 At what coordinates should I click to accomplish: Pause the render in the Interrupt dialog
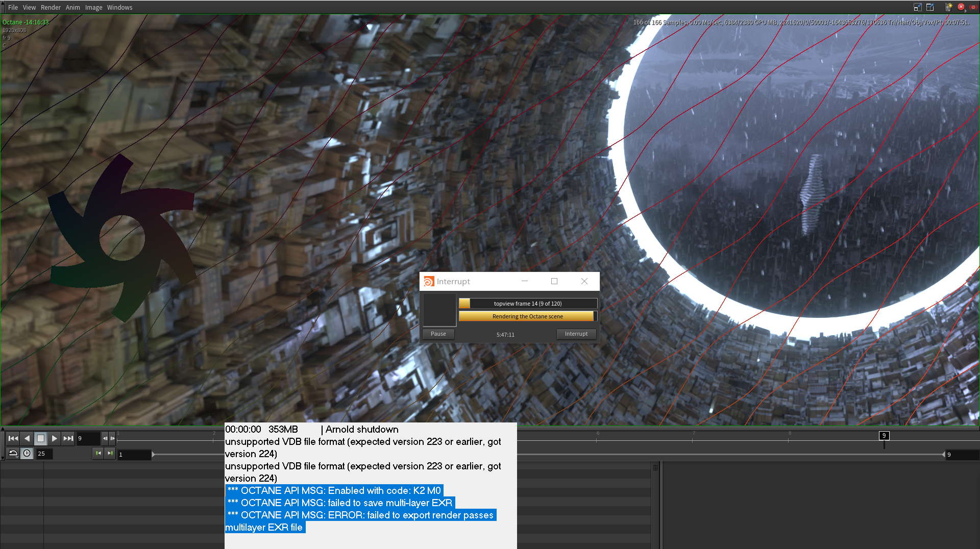pos(438,334)
